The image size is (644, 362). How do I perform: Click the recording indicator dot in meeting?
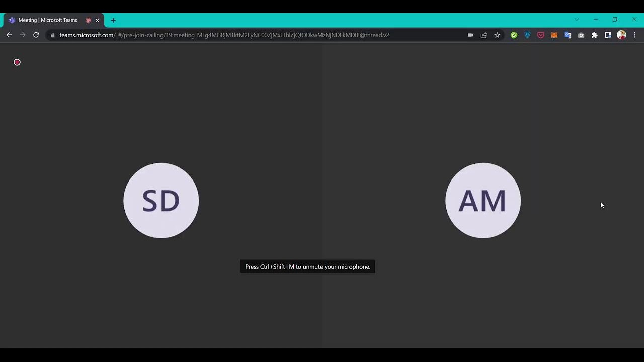(17, 62)
